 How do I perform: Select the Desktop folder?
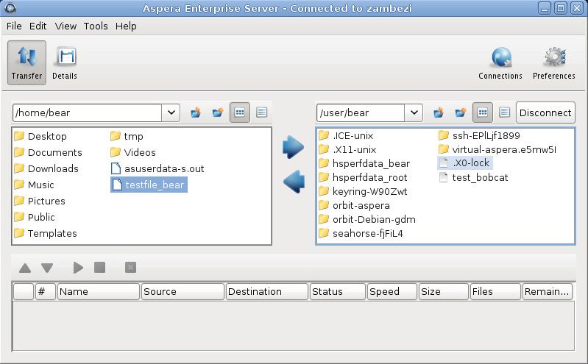click(40, 136)
